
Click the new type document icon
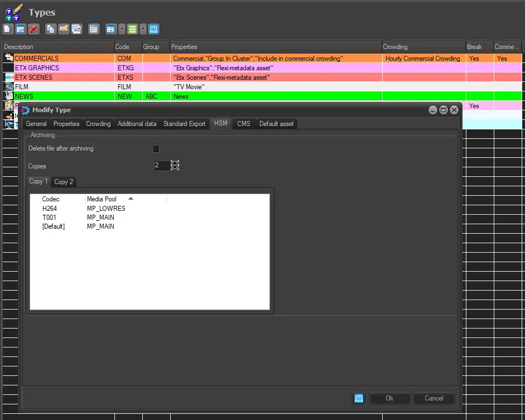(x=7, y=29)
